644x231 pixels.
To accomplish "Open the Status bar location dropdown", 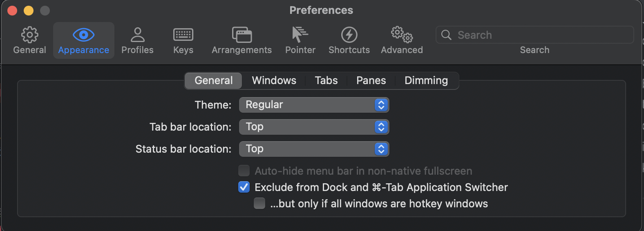I will pos(314,149).
